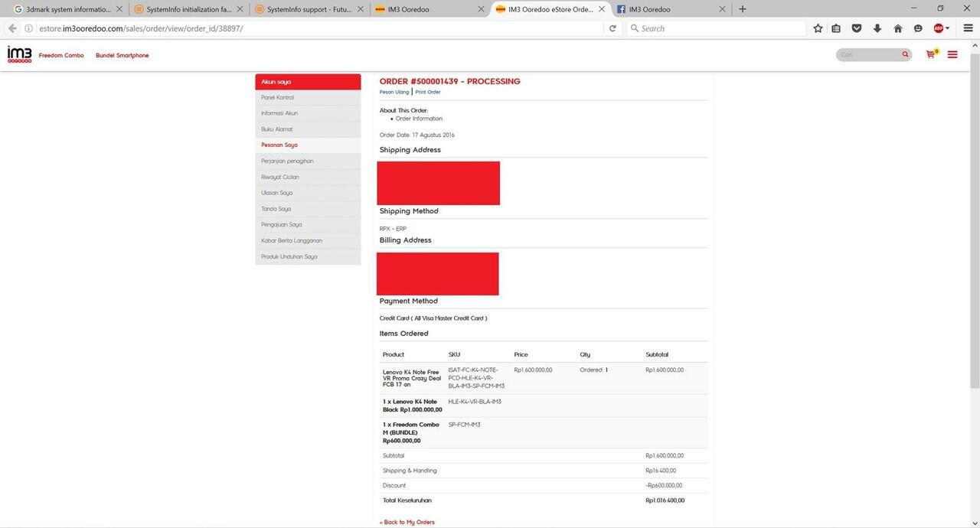Click the shopping cart icon

(931, 54)
